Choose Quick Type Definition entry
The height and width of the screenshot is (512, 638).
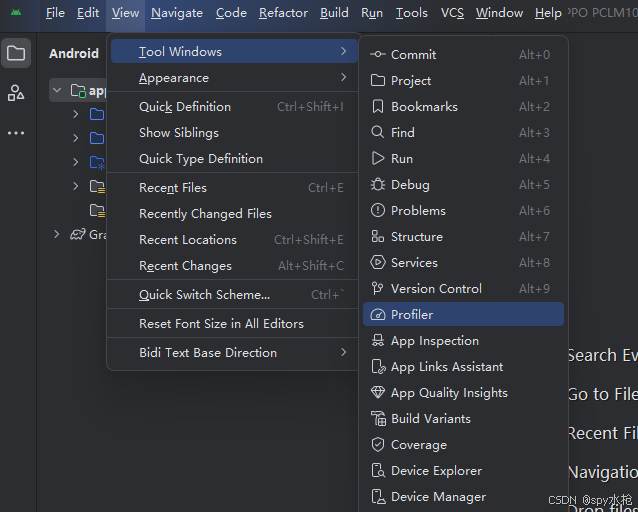click(233, 159)
